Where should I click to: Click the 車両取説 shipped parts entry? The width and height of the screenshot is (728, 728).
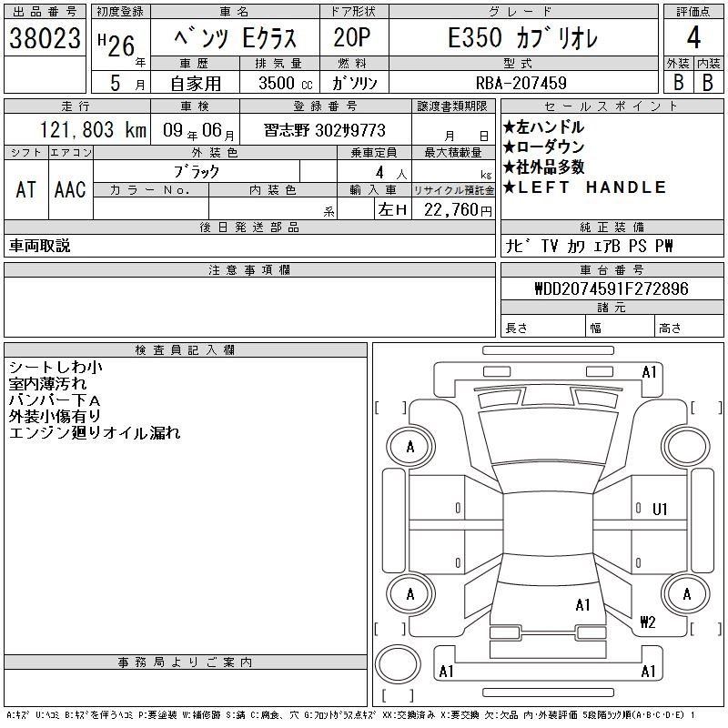pos(40,246)
